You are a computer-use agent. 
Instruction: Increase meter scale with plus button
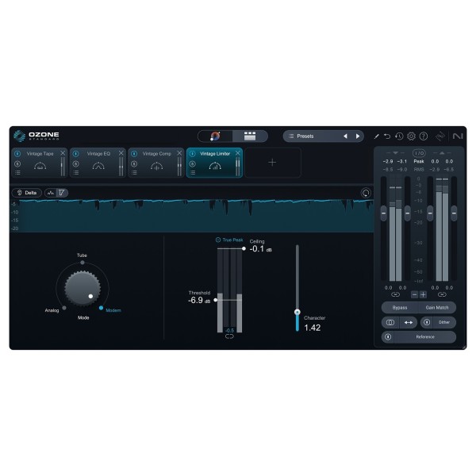pyautogui.click(x=423, y=294)
